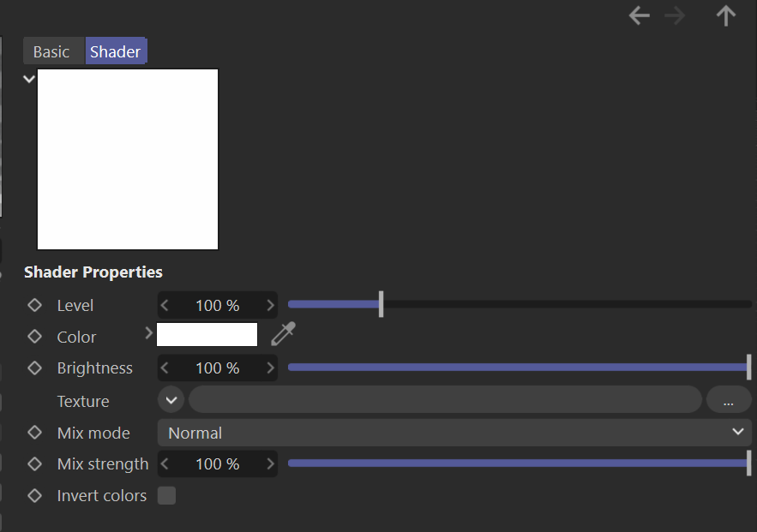Toggle keyframe diamond for Mix mode
757x532 pixels.
click(x=35, y=432)
